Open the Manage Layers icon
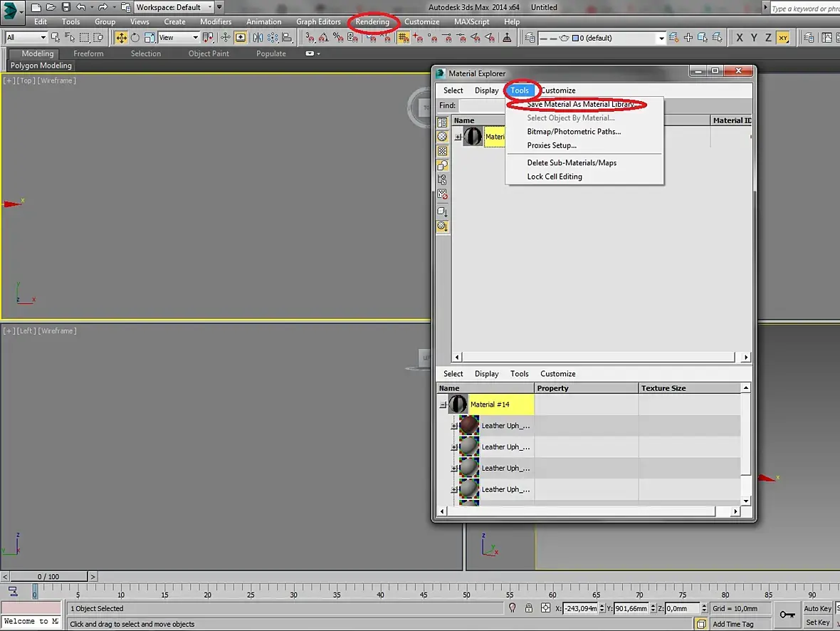The height and width of the screenshot is (631, 840). tap(530, 38)
